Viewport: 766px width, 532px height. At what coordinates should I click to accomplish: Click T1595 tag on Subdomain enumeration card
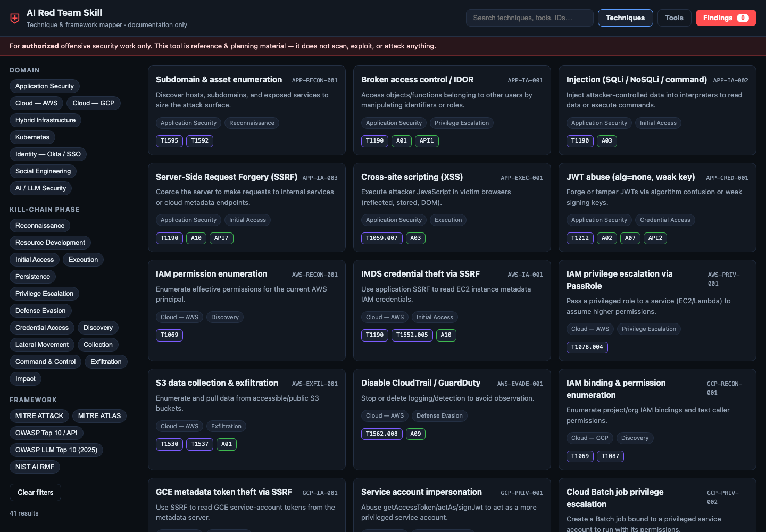169,141
